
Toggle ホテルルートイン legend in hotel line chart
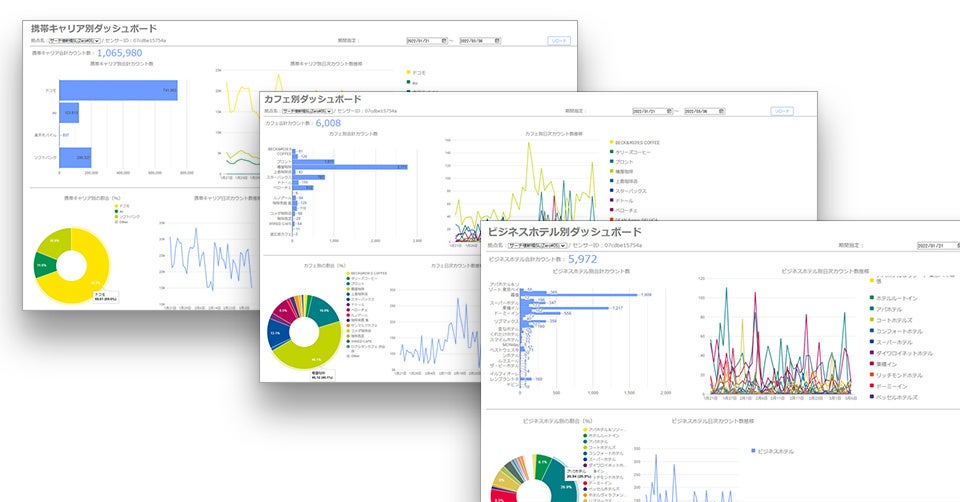coord(894,299)
